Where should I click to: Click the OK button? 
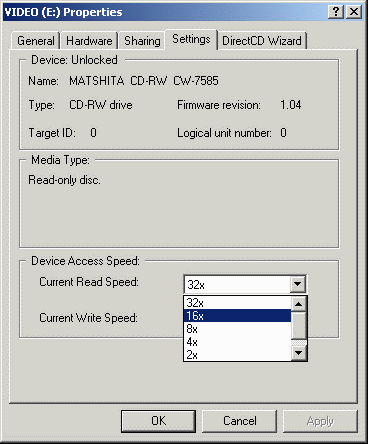(x=158, y=421)
